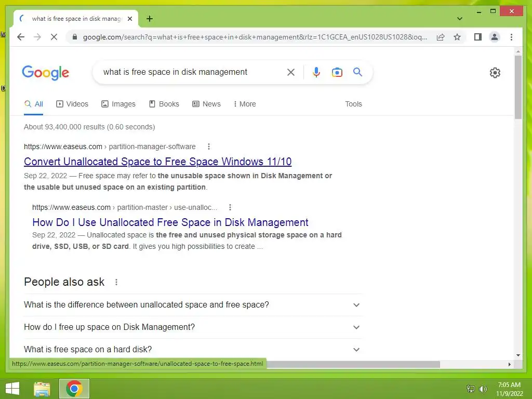Open Google quick settings gear
The width and height of the screenshot is (532, 399).
click(495, 73)
